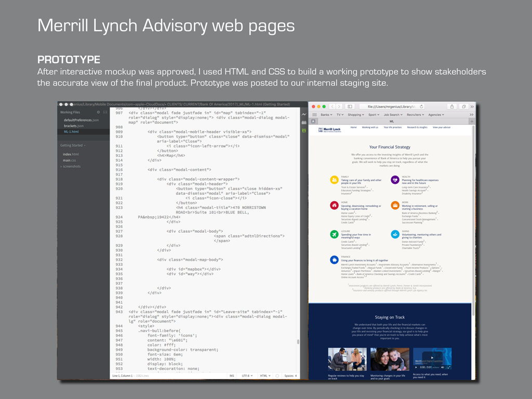
Task: Add a new Safari tab
Action: pos(472,121)
